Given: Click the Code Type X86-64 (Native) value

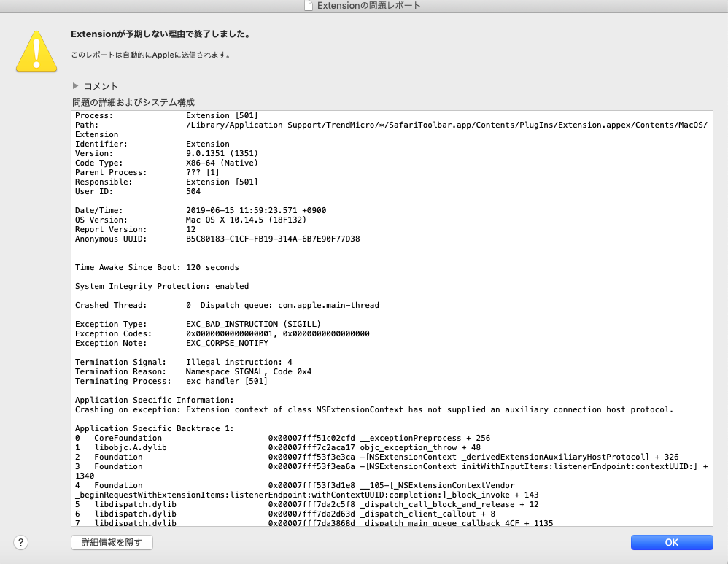Looking at the screenshot, I should [x=222, y=163].
